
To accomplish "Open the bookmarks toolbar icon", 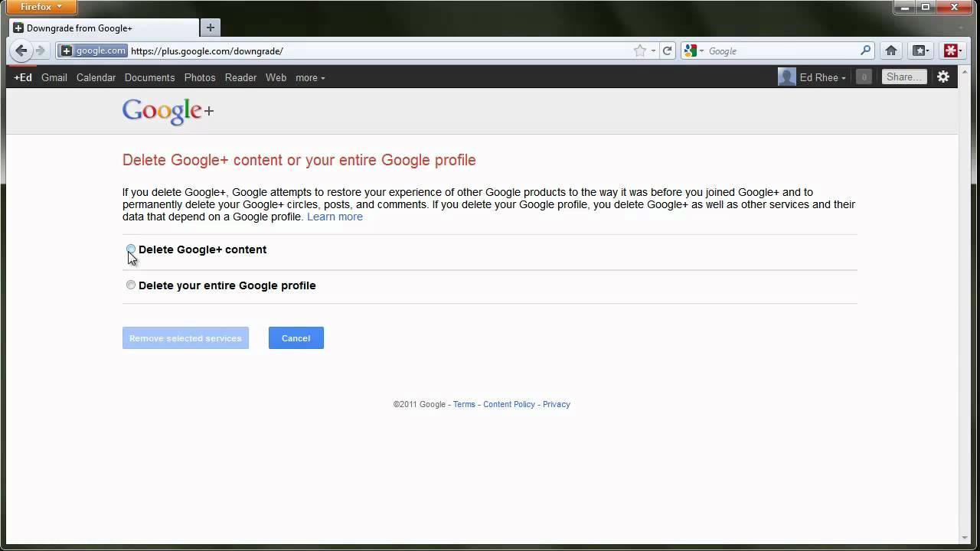I will pyautogui.click(x=920, y=51).
